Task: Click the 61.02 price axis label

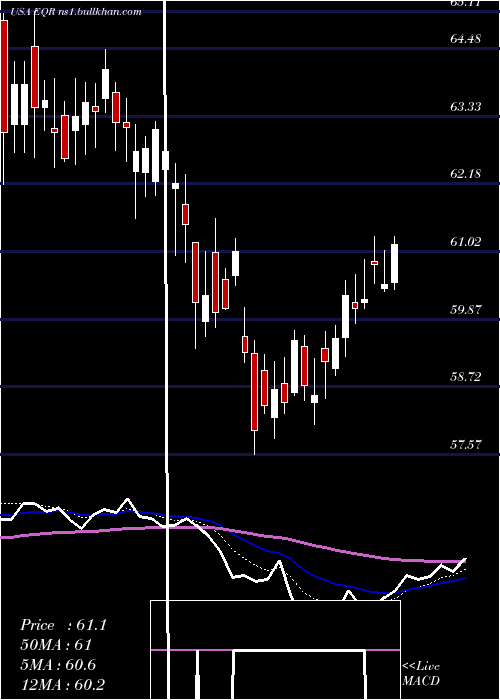Action: pos(466,242)
